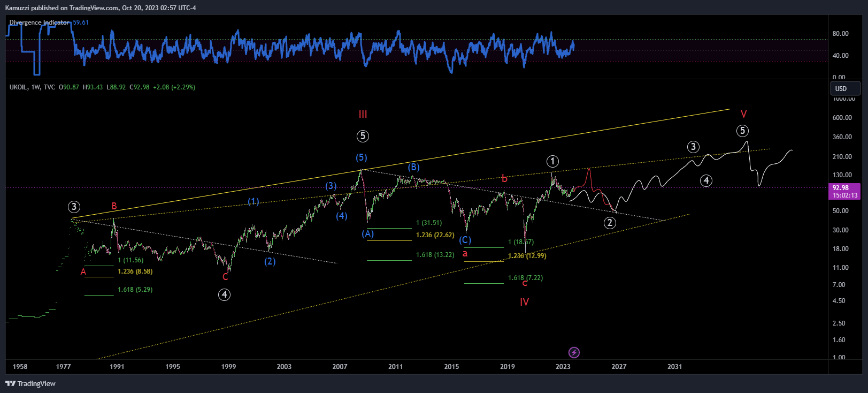Viewport: 868px width, 393px height.
Task: Click the 50.00 price axis label
Action: (840, 211)
